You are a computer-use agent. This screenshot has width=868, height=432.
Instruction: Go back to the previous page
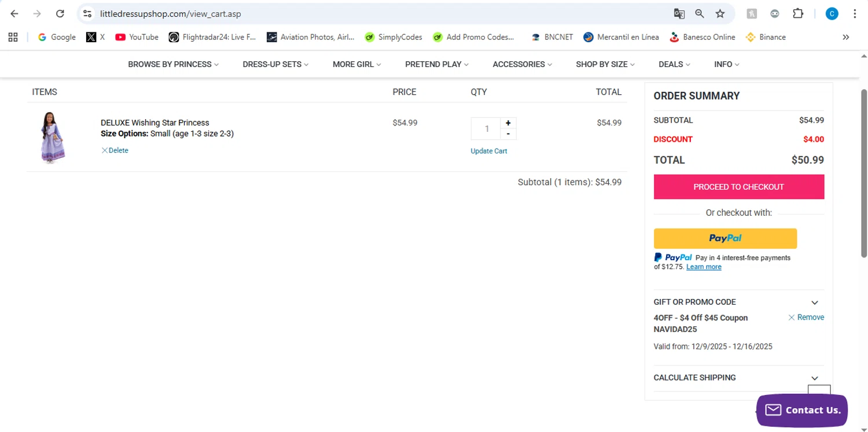point(14,13)
